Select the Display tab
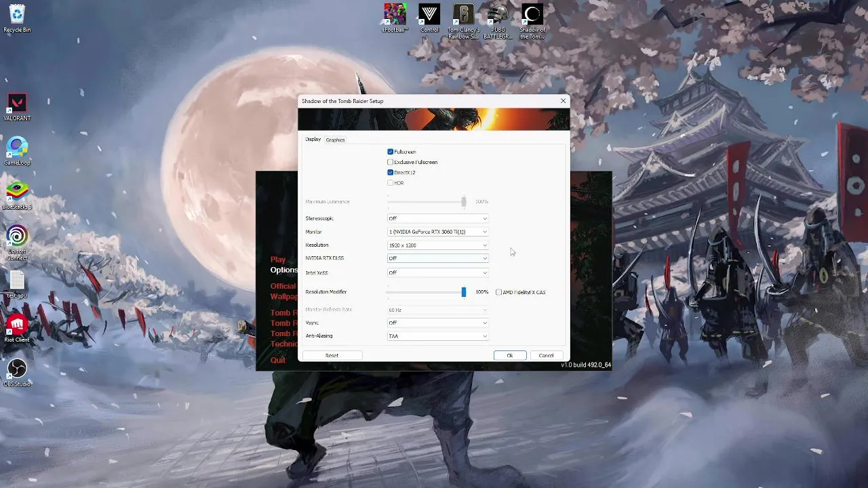 [313, 140]
